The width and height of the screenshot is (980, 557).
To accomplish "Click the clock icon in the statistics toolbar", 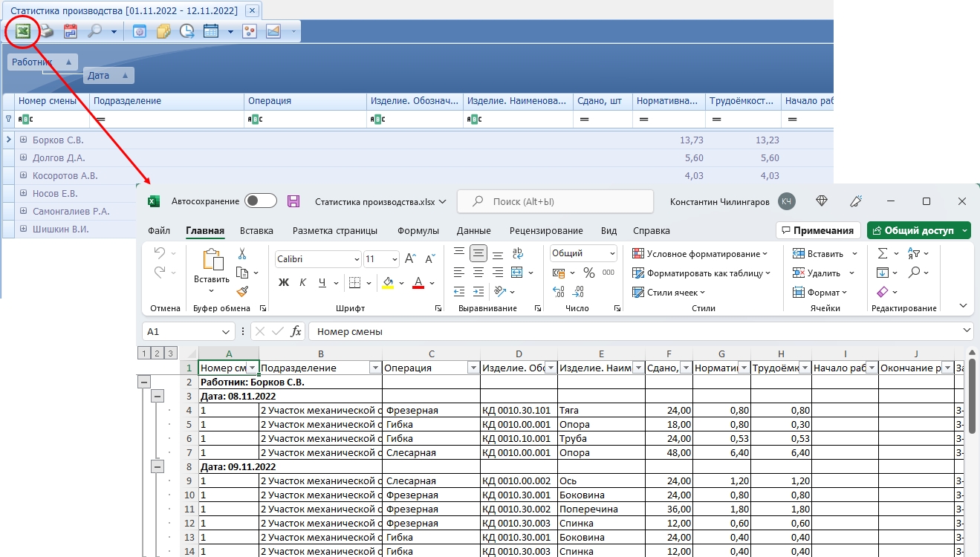I will (x=186, y=31).
